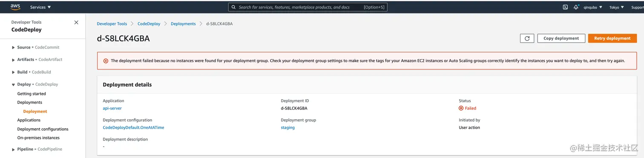This screenshot has width=644, height=158.
Task: Open the Services dropdown menu
Action: click(x=40, y=7)
